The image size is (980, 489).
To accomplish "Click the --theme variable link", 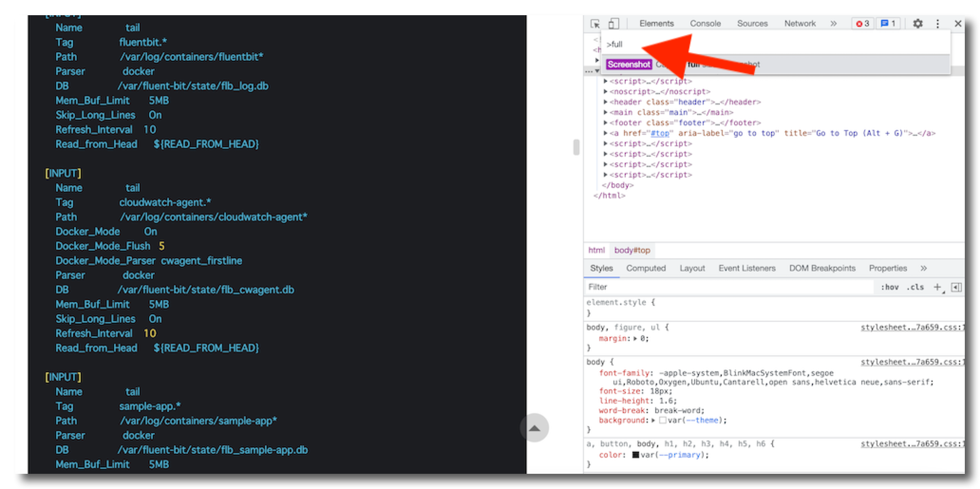I will 702,420.
